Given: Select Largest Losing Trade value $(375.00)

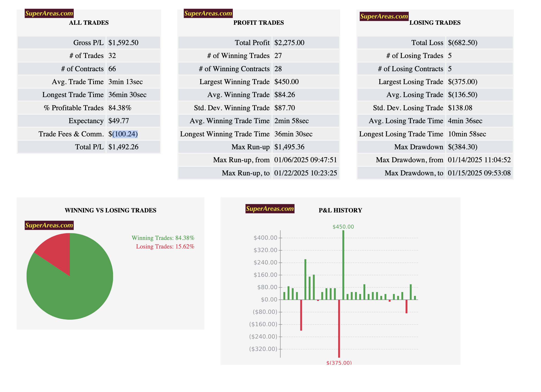Looking at the screenshot, I should click(463, 82).
